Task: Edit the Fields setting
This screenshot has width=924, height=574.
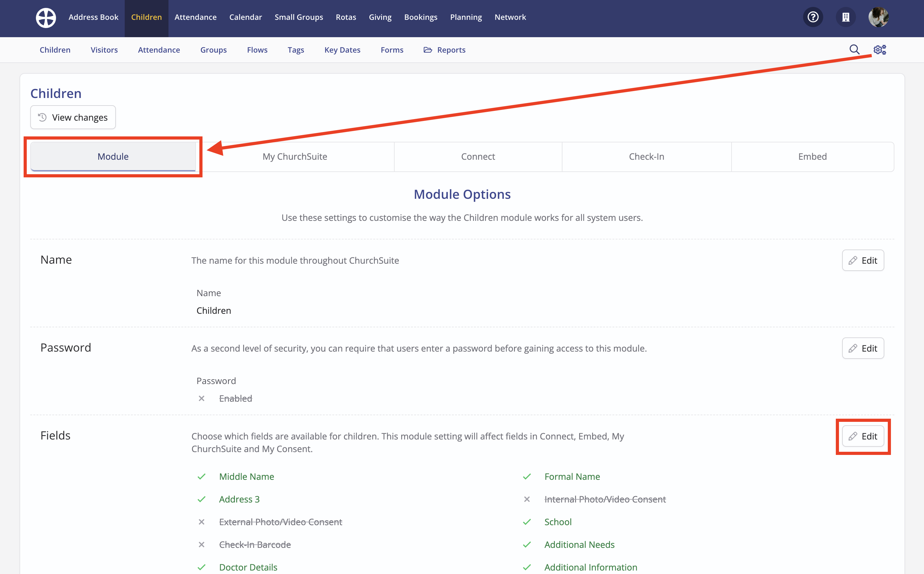Action: point(863,436)
